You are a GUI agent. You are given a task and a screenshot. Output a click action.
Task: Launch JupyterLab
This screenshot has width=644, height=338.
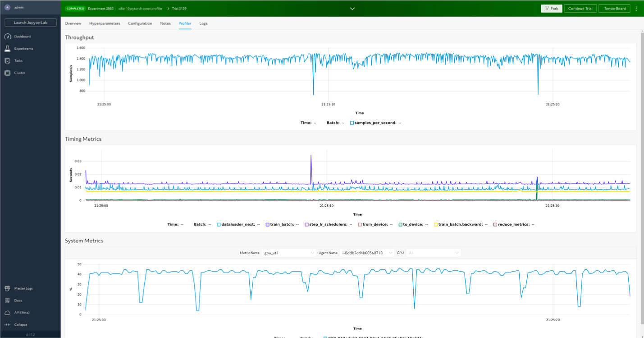click(30, 22)
